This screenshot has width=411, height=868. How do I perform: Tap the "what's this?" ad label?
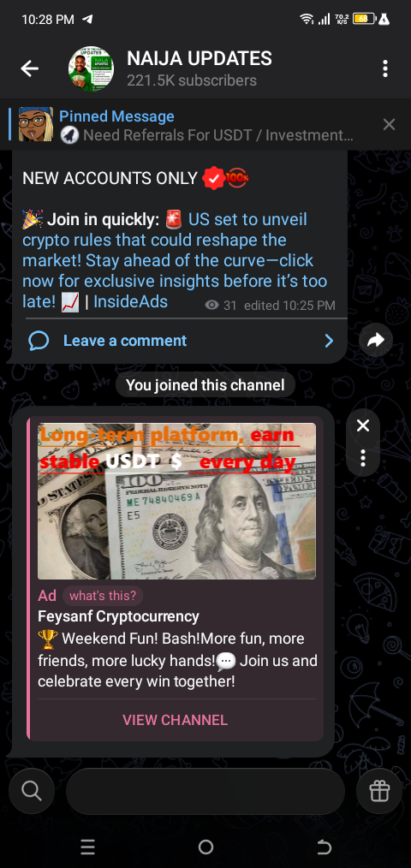[103, 596]
